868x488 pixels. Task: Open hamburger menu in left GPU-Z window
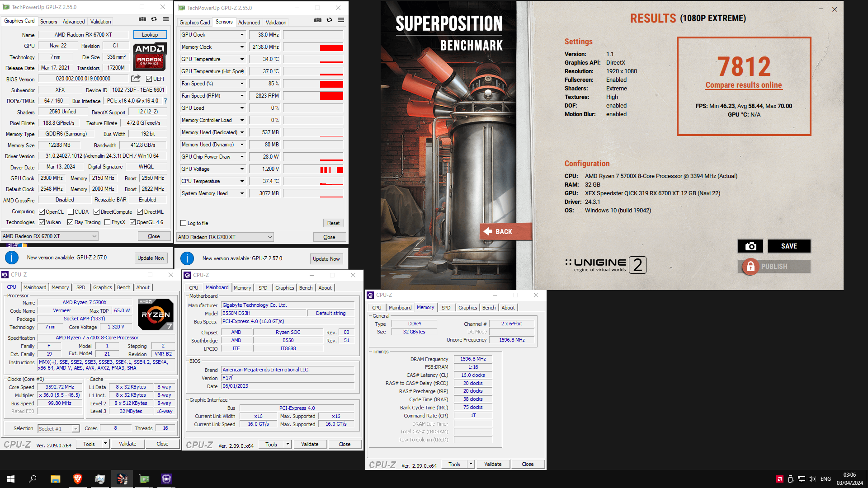(x=166, y=19)
